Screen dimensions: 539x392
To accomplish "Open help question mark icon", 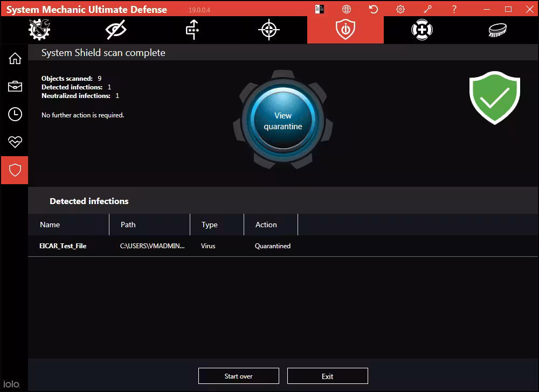I will pyautogui.click(x=454, y=9).
